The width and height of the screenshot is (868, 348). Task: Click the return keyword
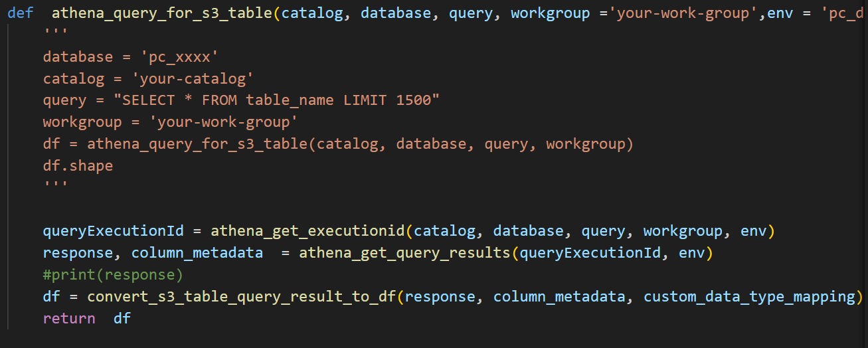click(69, 319)
